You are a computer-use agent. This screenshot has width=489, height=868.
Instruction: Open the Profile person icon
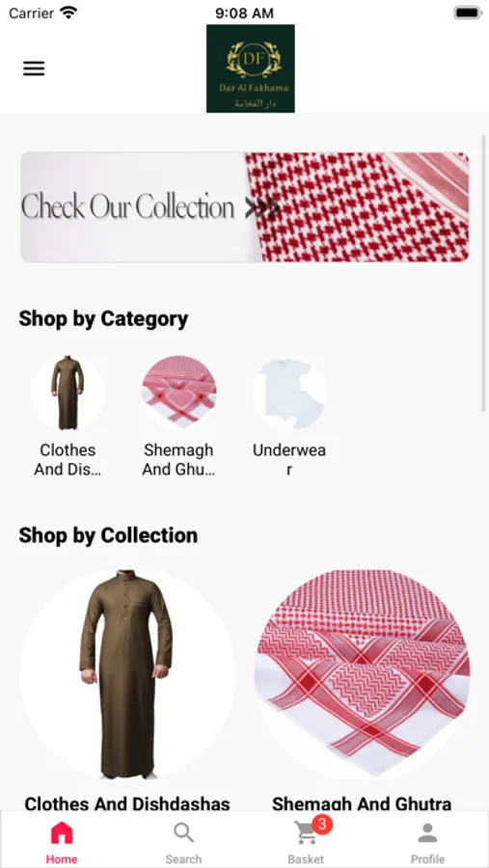coord(427,832)
